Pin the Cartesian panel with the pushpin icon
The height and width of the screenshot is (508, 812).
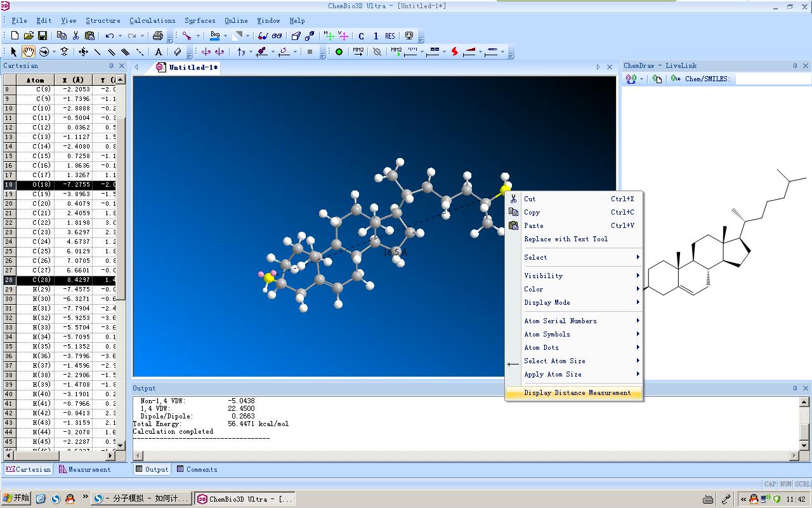click(112, 65)
